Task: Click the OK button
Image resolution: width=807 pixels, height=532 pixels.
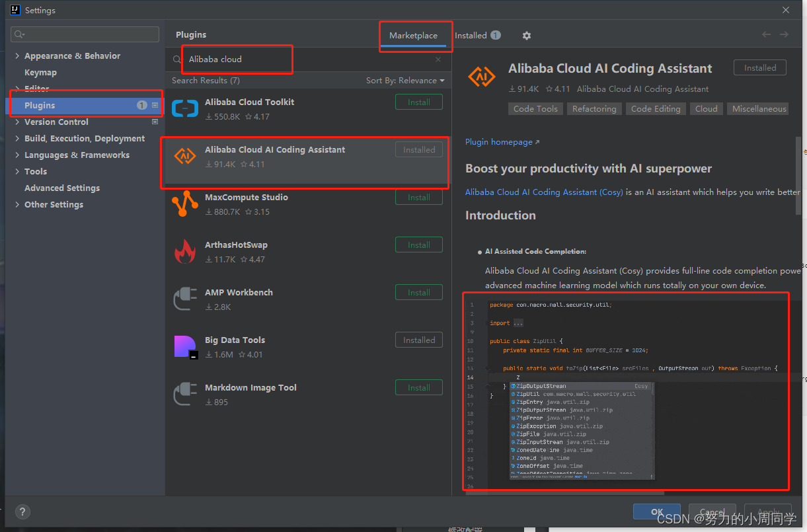Action: click(657, 512)
